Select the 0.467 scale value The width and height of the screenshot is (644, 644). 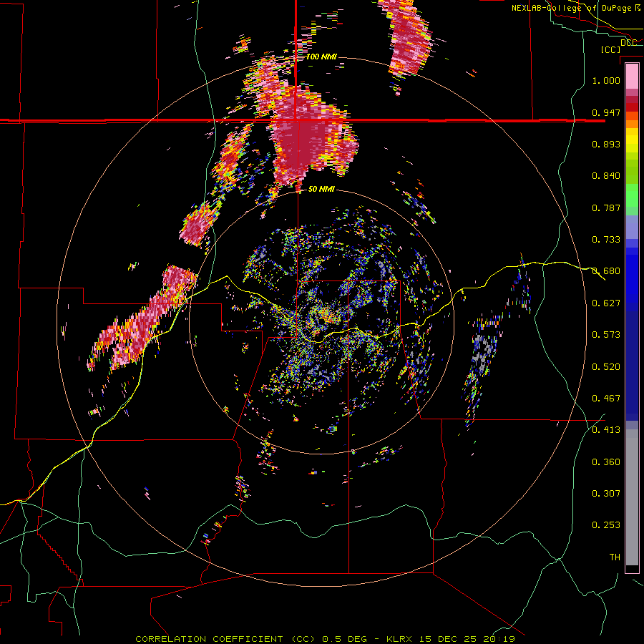point(606,399)
